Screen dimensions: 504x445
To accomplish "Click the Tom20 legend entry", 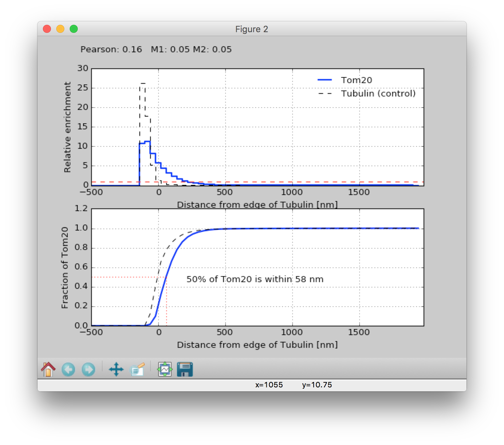I will coord(356,80).
